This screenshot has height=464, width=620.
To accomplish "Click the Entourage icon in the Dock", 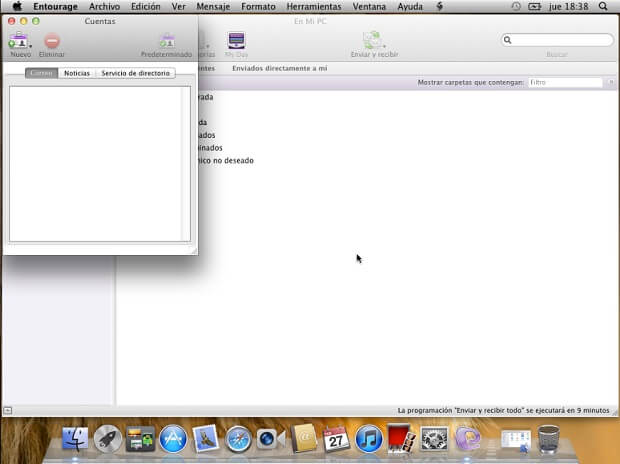I will [x=467, y=438].
